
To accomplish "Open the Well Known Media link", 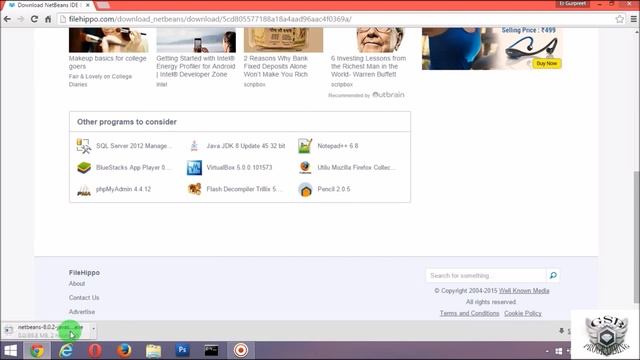I will (x=524, y=291).
